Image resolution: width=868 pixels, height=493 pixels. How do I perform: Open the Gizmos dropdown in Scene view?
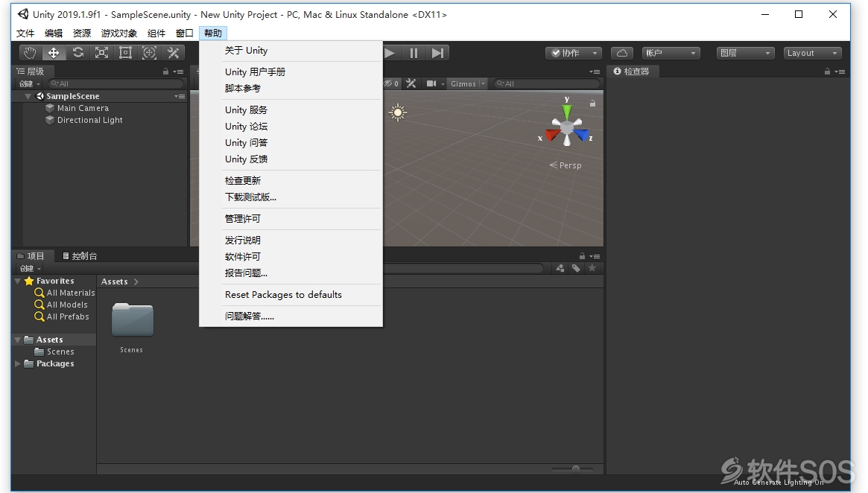pyautogui.click(x=466, y=83)
